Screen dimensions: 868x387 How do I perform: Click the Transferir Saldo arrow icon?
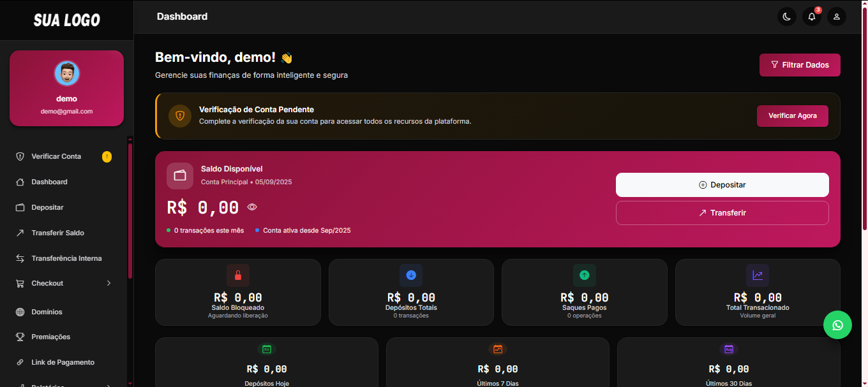point(19,233)
